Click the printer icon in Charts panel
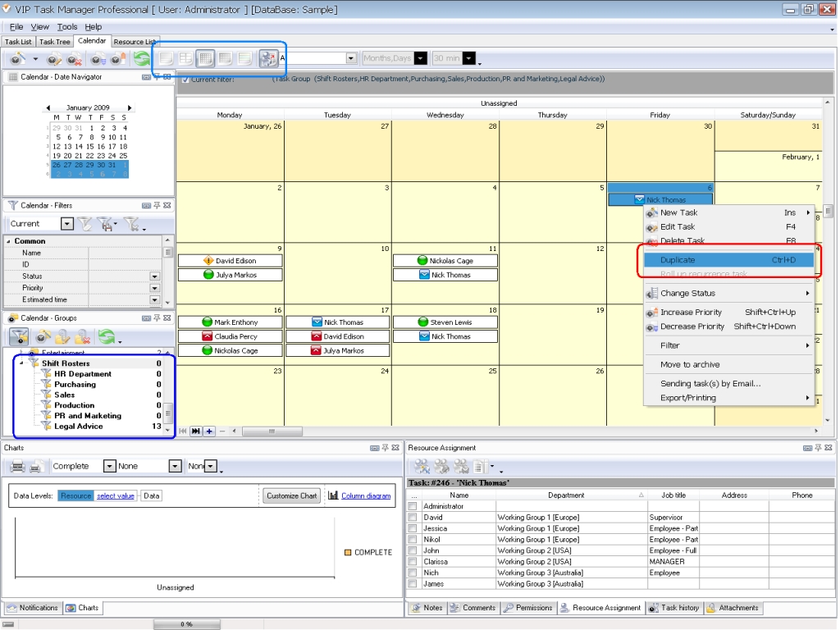 pyautogui.click(x=17, y=466)
